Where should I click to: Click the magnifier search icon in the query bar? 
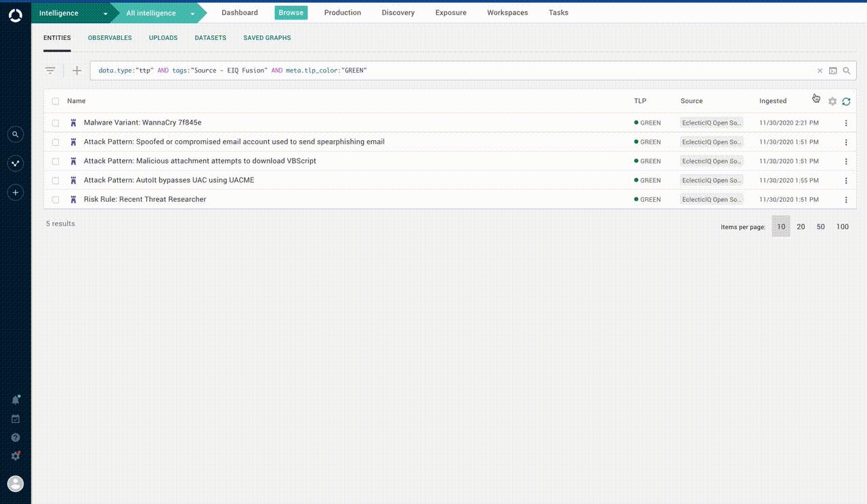847,70
